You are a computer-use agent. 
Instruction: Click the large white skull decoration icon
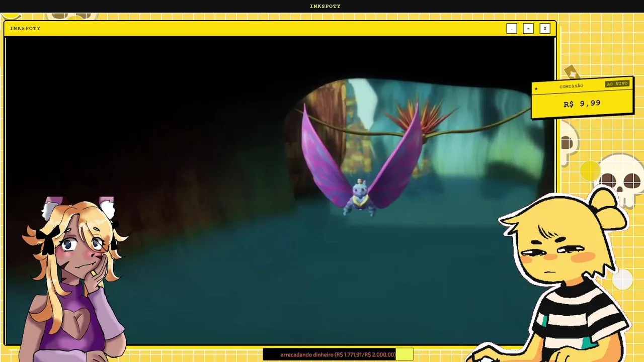click(x=620, y=179)
